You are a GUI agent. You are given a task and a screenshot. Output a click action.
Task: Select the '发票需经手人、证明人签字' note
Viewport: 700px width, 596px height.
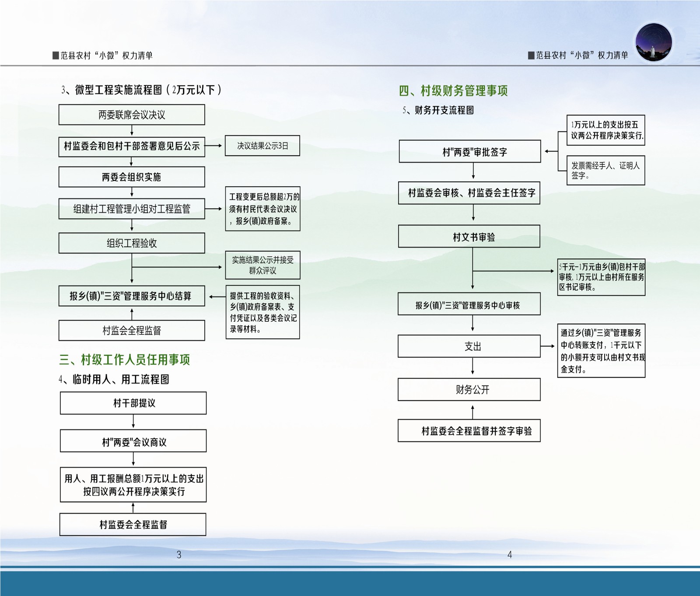point(606,170)
